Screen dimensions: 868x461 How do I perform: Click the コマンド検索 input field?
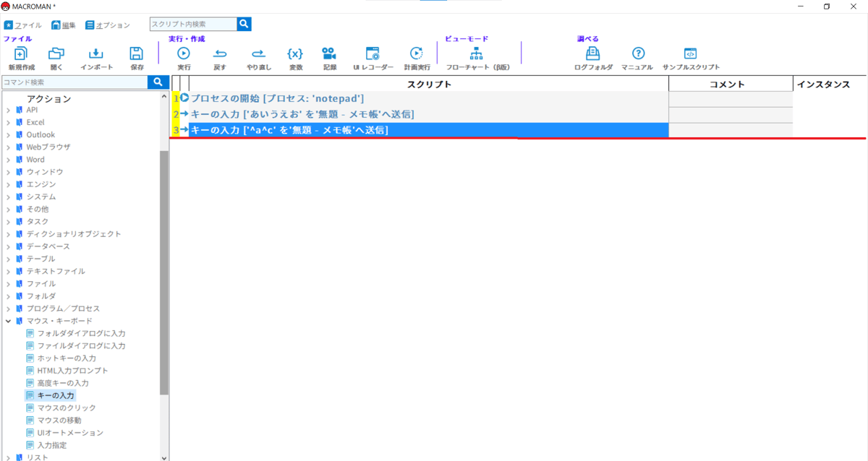(x=74, y=82)
